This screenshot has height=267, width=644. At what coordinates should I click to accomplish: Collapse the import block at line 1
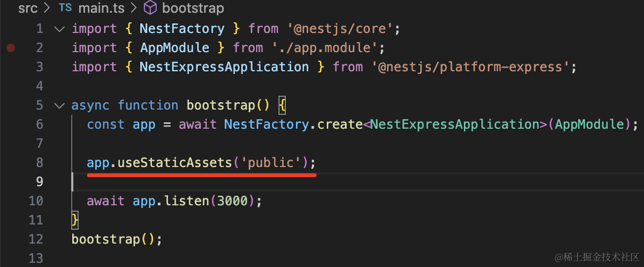click(59, 29)
